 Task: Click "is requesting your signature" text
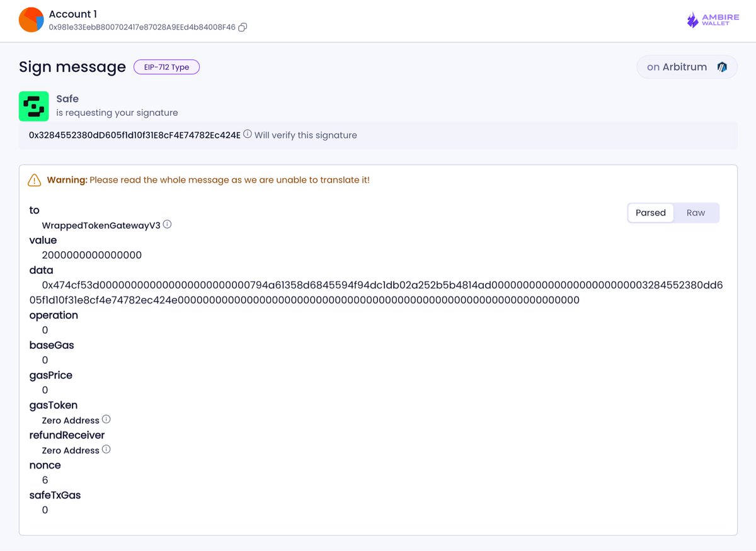coord(117,113)
